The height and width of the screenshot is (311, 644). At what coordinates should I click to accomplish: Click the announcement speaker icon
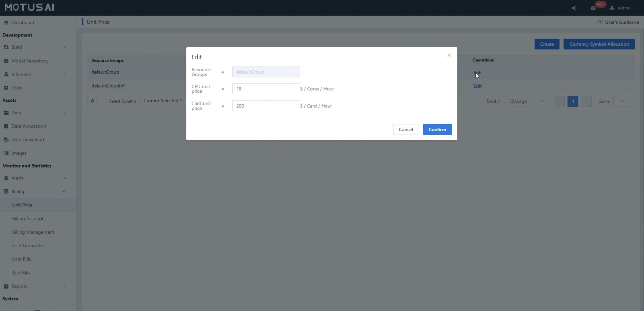574,8
